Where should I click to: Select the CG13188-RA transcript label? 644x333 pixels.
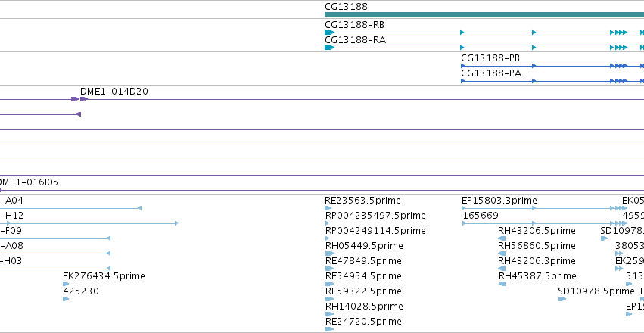click(355, 40)
